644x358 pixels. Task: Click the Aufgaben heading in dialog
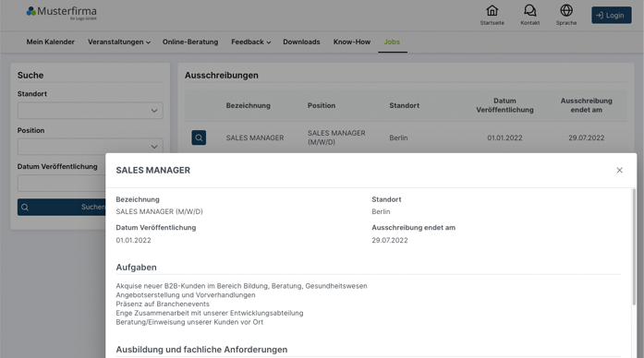136,268
